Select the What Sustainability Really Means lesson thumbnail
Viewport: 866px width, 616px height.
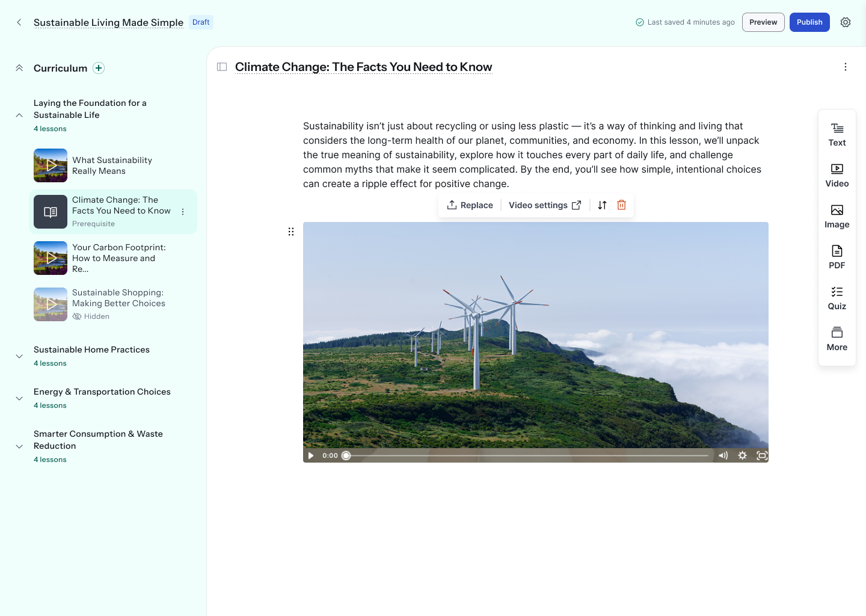(51, 165)
